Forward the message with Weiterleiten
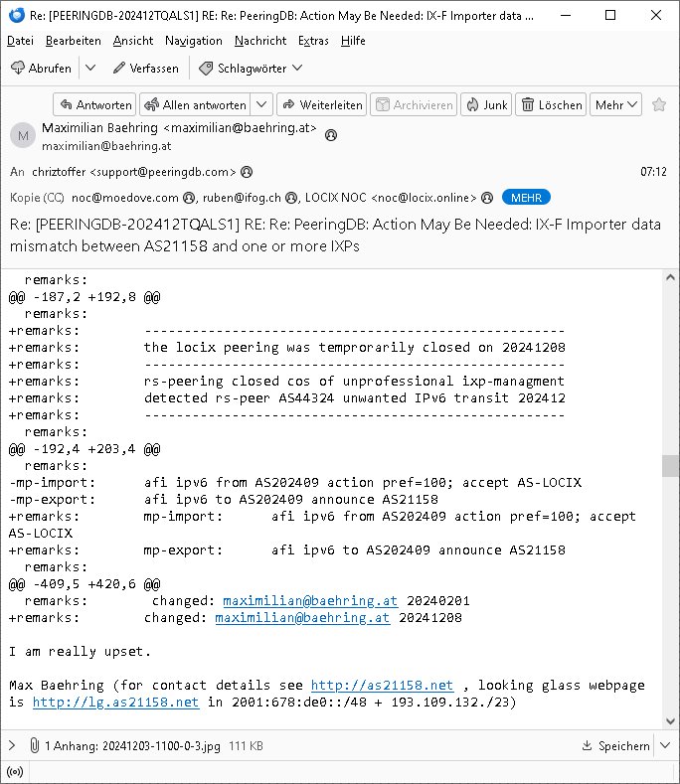This screenshot has width=680, height=784. [321, 104]
